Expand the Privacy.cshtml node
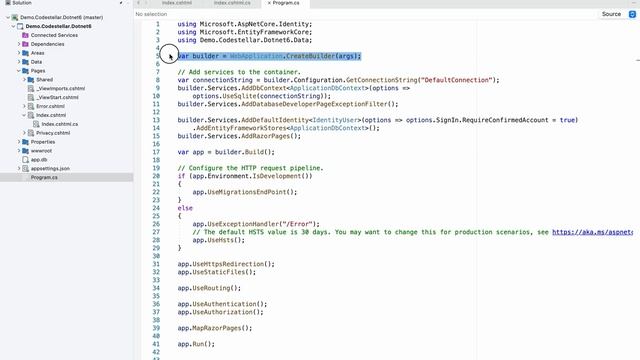 (x=24, y=133)
